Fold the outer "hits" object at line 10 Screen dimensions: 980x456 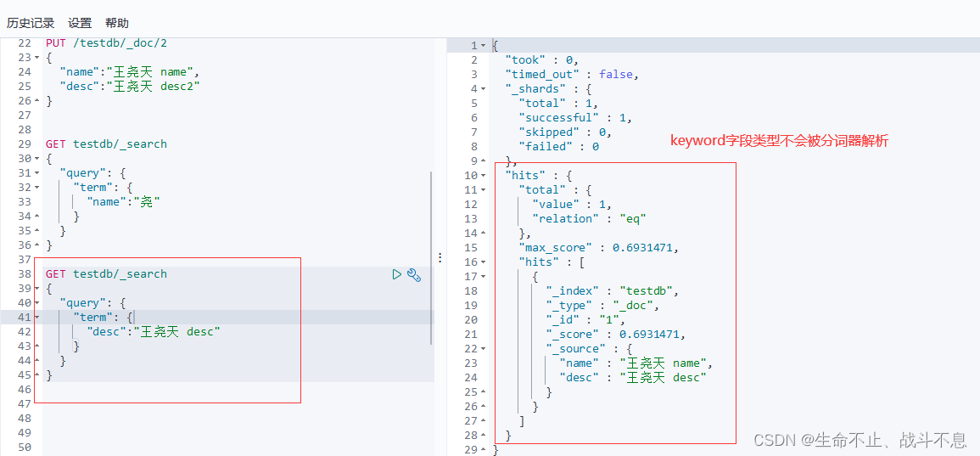point(484,176)
